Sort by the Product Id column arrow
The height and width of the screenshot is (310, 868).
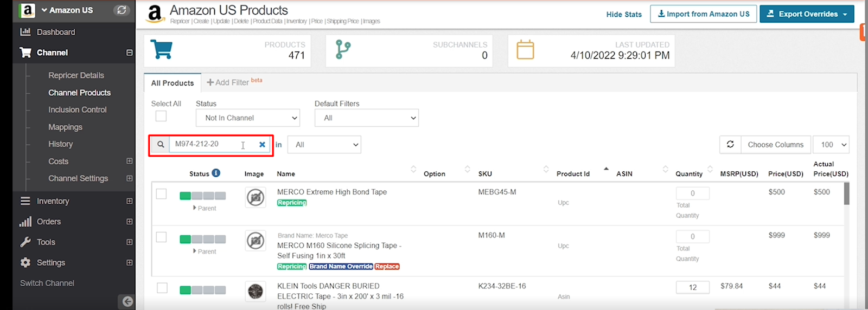(606, 169)
